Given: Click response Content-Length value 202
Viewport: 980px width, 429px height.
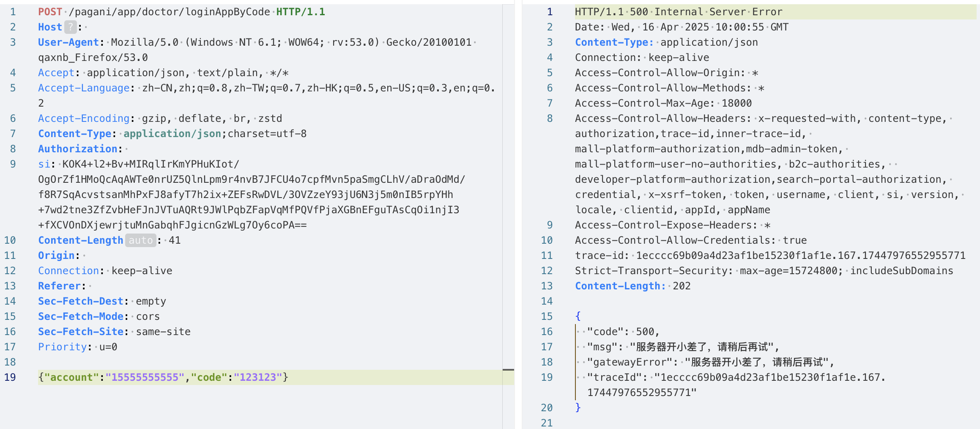Looking at the screenshot, I should coord(682,286).
